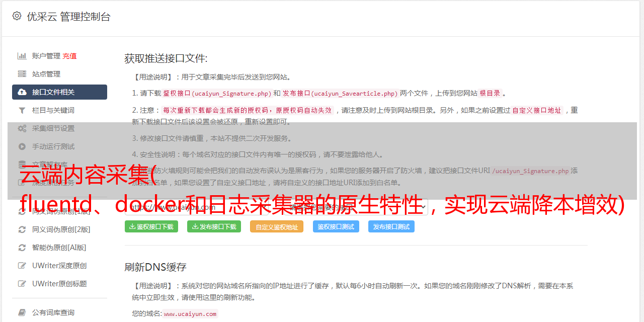Screen dimensions: 644x322
Task: Click the edit icon beside UWriter深度原创
Action: 22,266
